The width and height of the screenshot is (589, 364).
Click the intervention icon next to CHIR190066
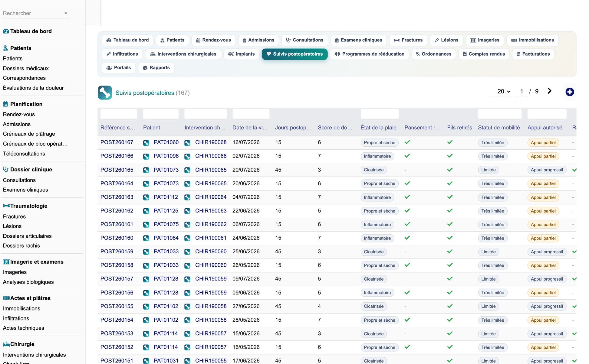click(x=187, y=156)
